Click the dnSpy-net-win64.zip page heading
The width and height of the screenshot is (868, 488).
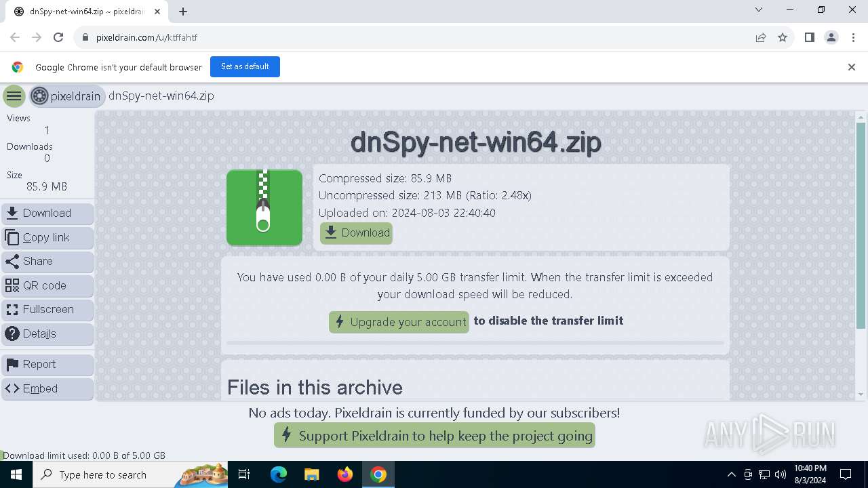475,143
